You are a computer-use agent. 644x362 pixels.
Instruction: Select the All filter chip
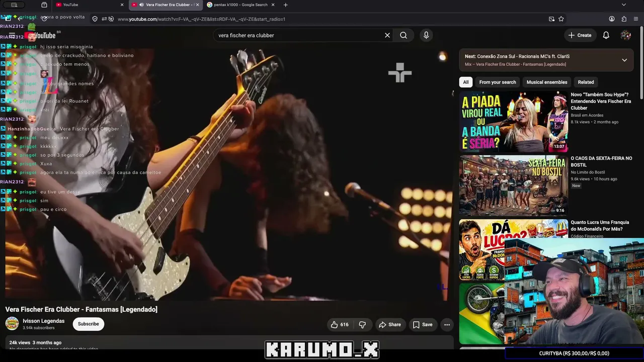point(466,82)
